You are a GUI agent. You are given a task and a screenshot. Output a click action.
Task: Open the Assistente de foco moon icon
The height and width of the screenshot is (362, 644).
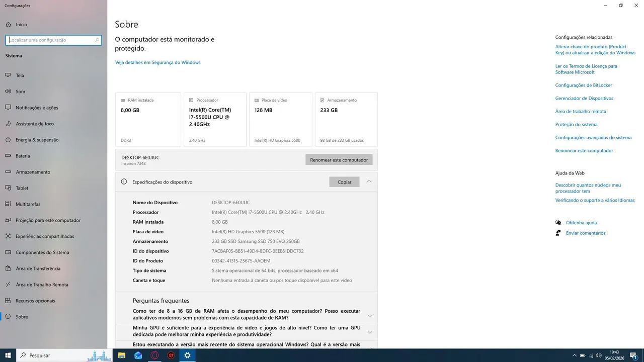pos(8,123)
